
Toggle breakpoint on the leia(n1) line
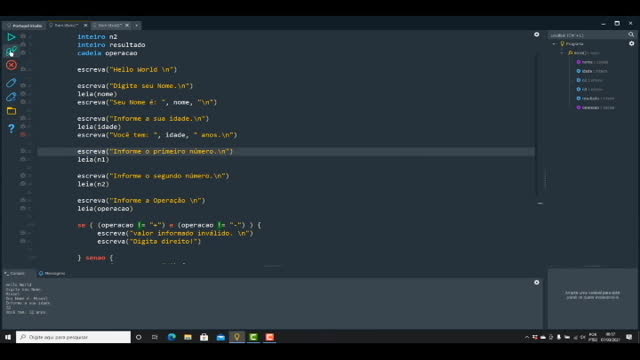23,159
